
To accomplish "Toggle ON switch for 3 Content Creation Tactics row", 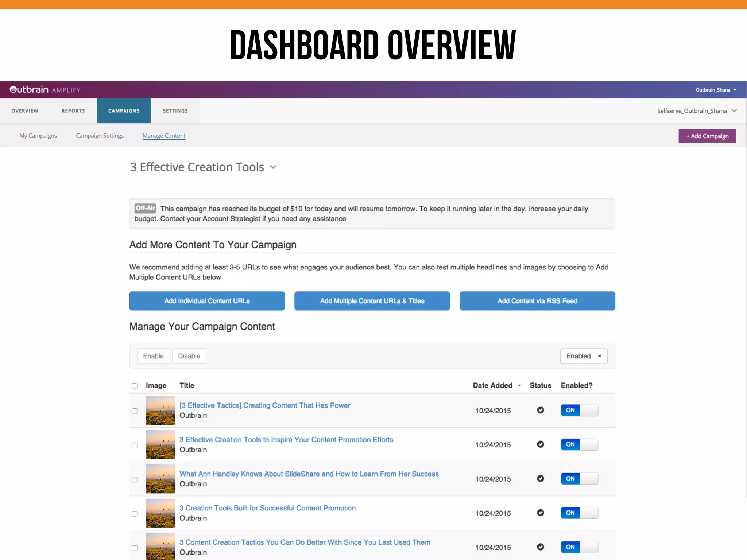I will coord(580,547).
